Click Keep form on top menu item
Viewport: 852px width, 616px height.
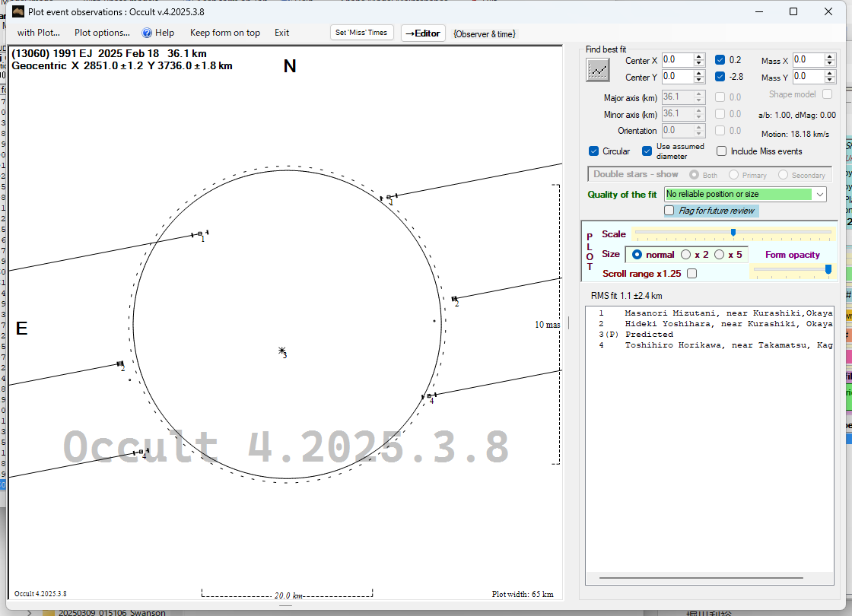pyautogui.click(x=224, y=33)
